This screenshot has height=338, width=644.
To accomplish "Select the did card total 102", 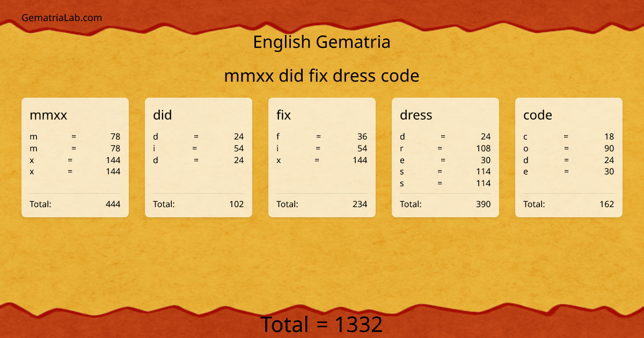I will pyautogui.click(x=236, y=204).
